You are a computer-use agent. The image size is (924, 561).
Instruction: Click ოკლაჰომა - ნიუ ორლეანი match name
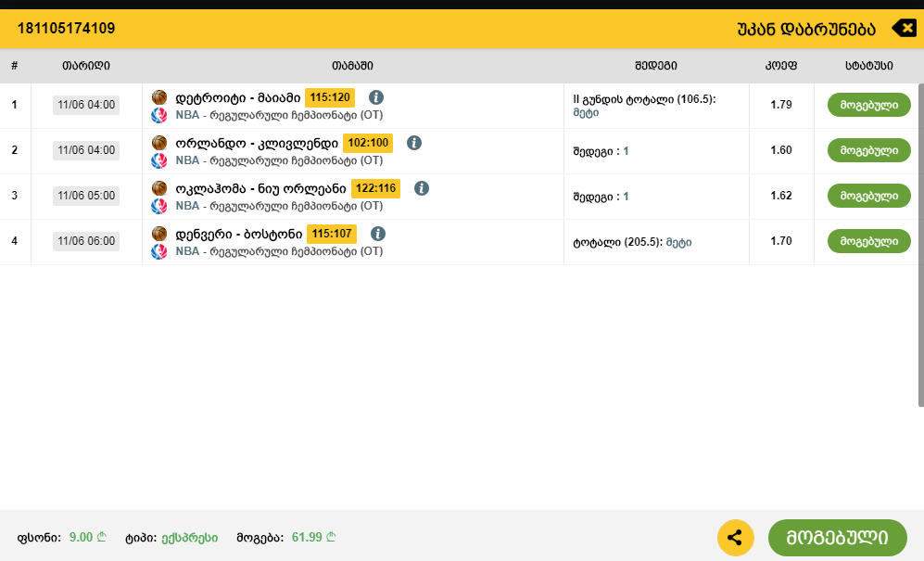click(x=260, y=189)
